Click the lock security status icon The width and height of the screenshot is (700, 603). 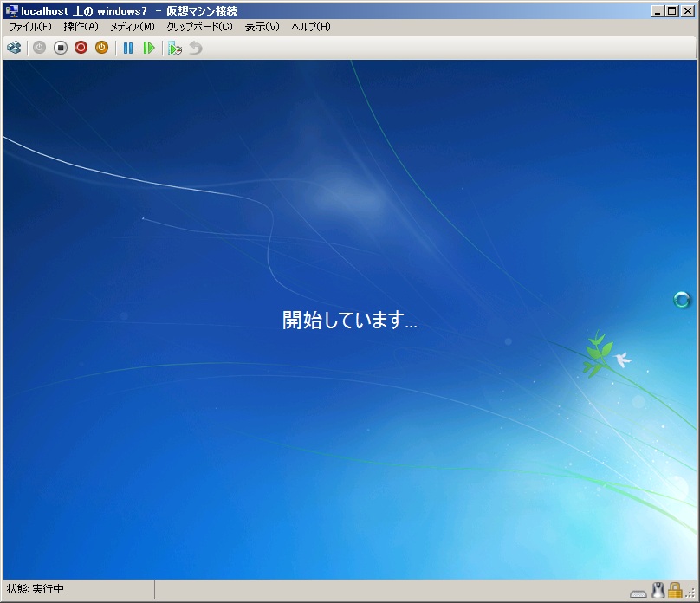[x=675, y=590]
